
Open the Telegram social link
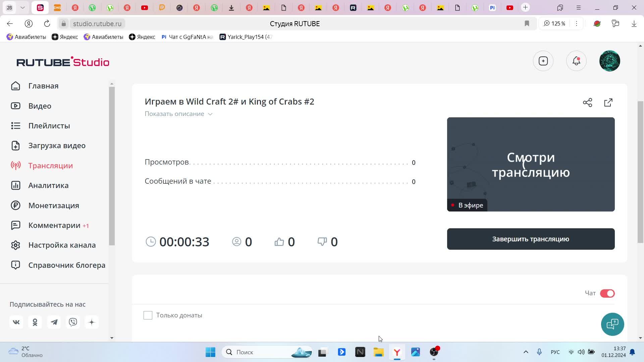coord(54,322)
